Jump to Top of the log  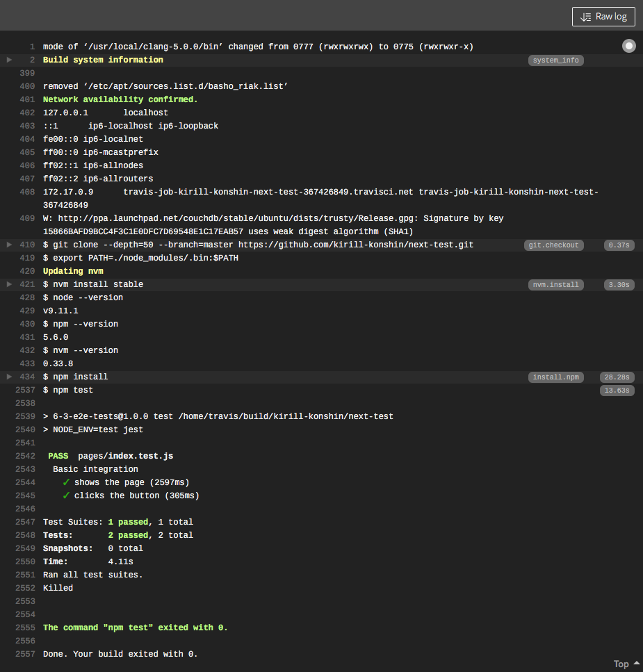coord(626,664)
